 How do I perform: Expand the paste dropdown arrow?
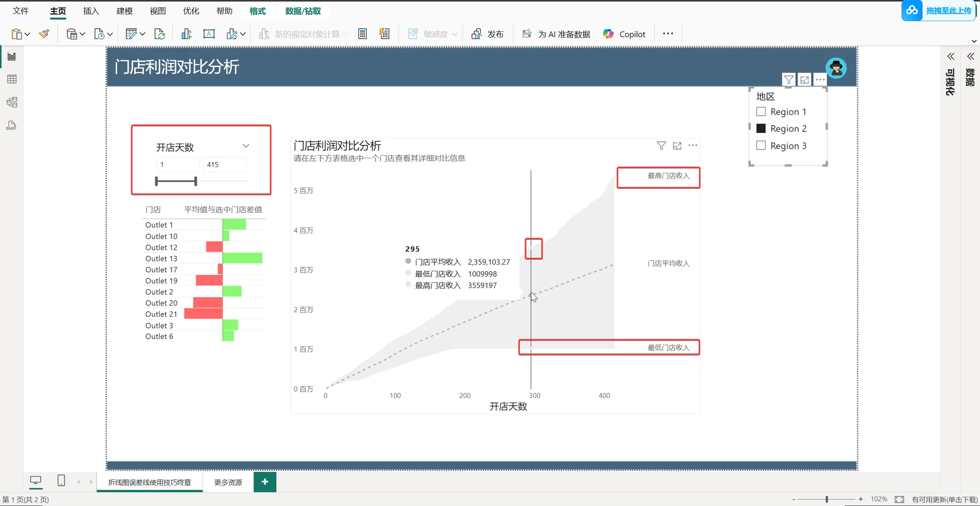(x=27, y=33)
